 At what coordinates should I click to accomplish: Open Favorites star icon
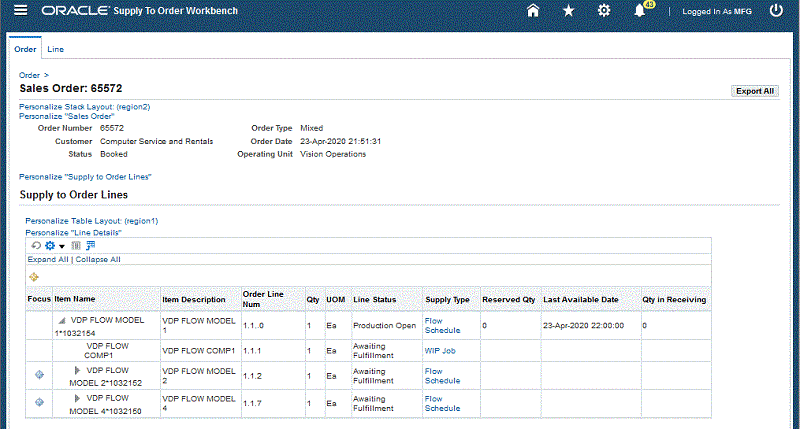(x=568, y=11)
